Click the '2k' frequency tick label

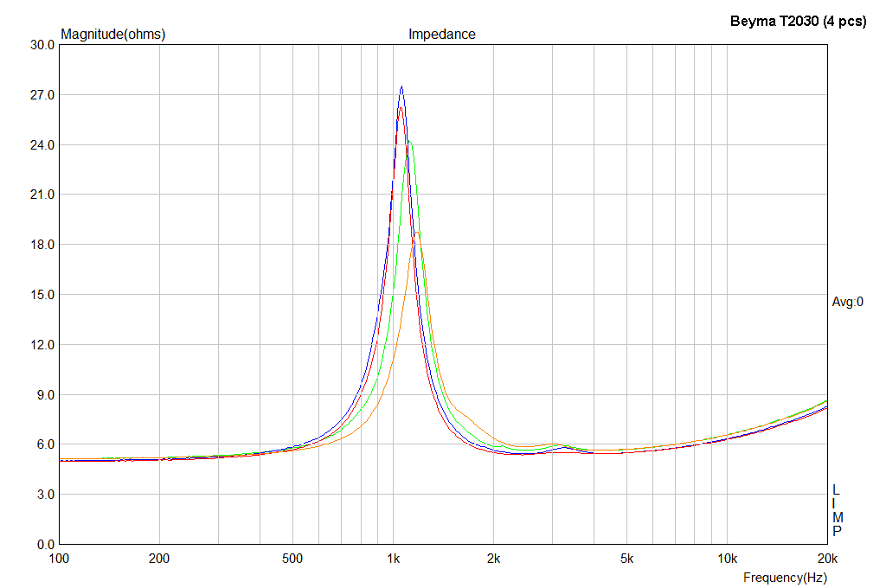[x=493, y=559]
